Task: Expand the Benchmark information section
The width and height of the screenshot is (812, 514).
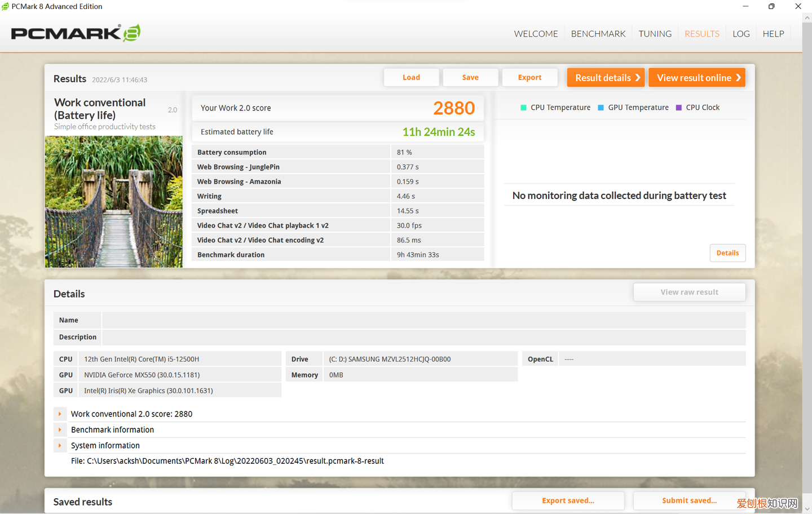Action: [x=60, y=430]
